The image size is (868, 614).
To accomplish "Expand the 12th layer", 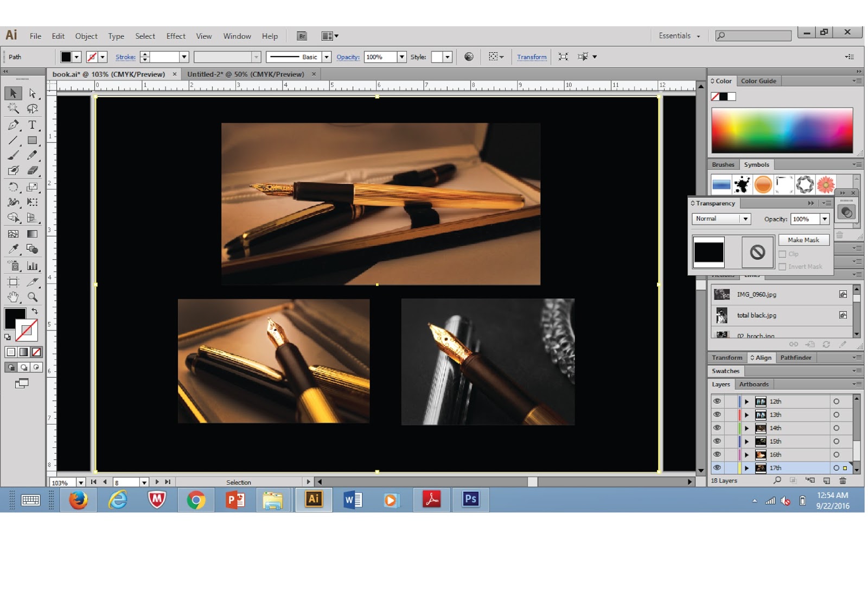I will pyautogui.click(x=747, y=402).
